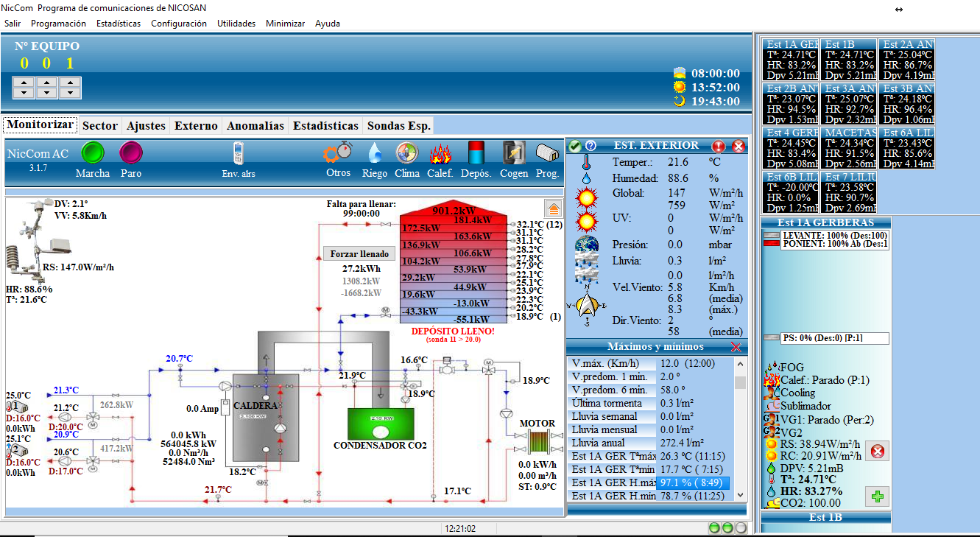Increase first Nº EQUIPO digit
Viewport: 980px width, 537px height.
coord(24,83)
